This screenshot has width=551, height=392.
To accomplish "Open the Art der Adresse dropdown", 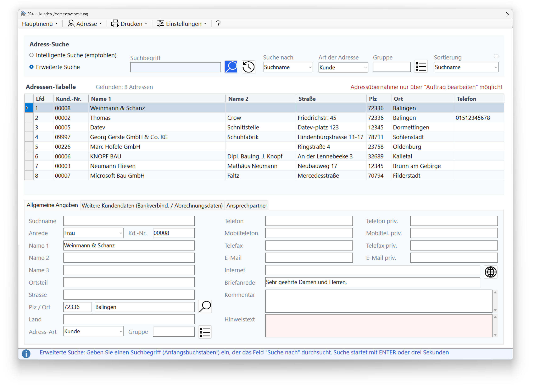I will pyautogui.click(x=343, y=67).
